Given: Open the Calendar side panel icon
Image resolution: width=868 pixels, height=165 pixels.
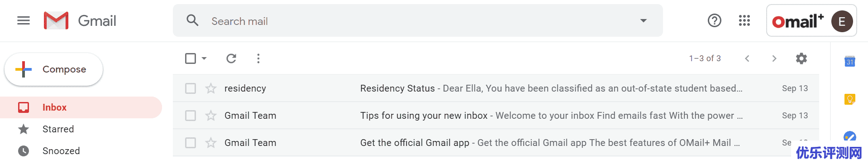Looking at the screenshot, I should click(x=850, y=61).
